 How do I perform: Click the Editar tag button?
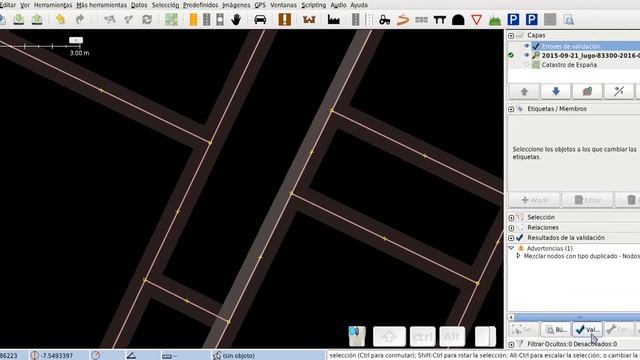[x=587, y=200]
